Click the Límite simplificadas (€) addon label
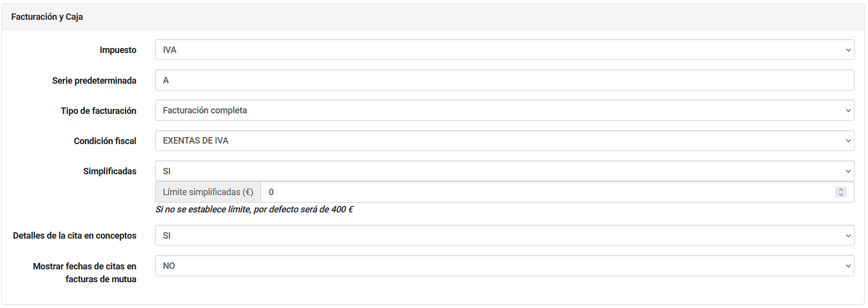This screenshot has width=868, height=308. coord(208,192)
